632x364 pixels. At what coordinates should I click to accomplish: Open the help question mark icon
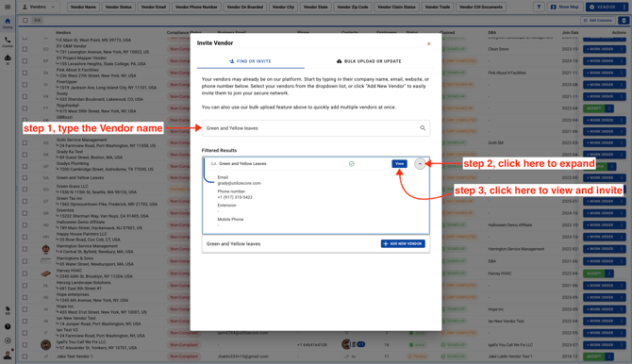tap(8, 326)
